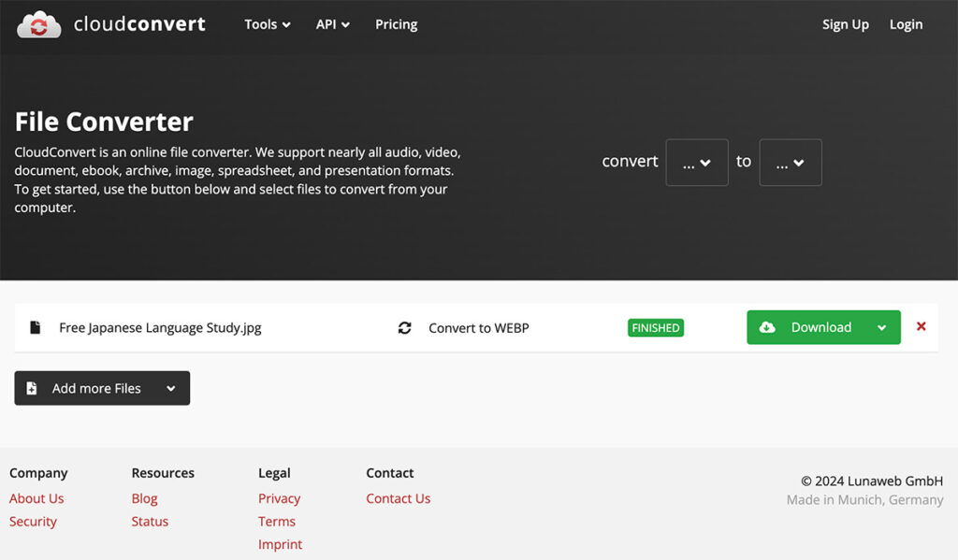
Task: Open the Pricing page
Action: pos(396,24)
